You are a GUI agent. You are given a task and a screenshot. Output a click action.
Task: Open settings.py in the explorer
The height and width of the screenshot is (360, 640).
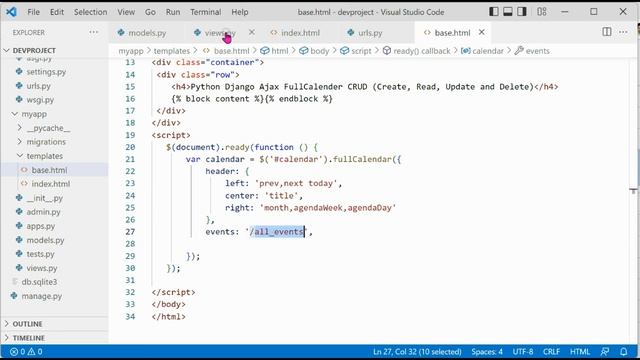[46, 72]
